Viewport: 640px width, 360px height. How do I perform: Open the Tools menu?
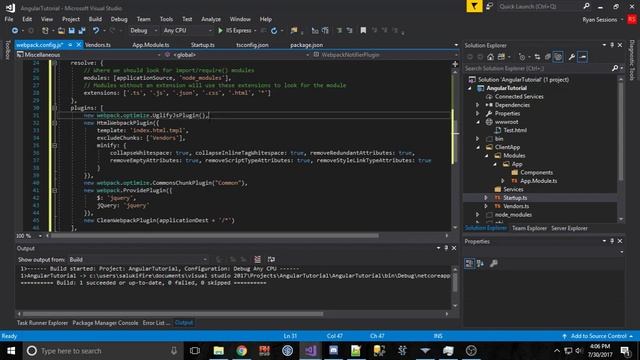click(x=166, y=19)
